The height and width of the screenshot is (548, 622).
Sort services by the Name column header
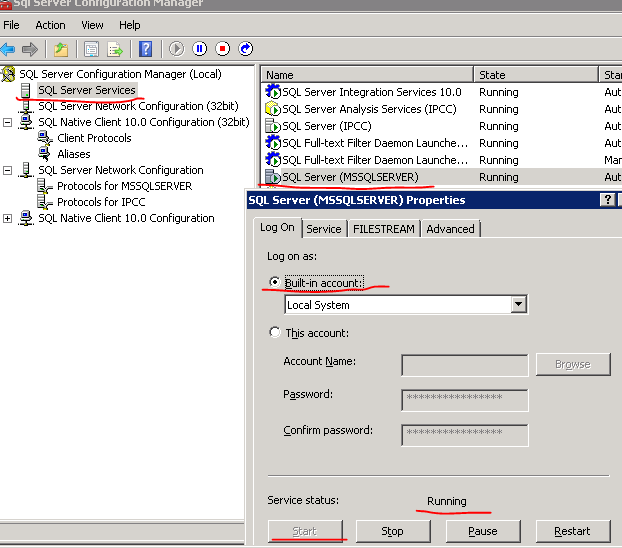[367, 75]
